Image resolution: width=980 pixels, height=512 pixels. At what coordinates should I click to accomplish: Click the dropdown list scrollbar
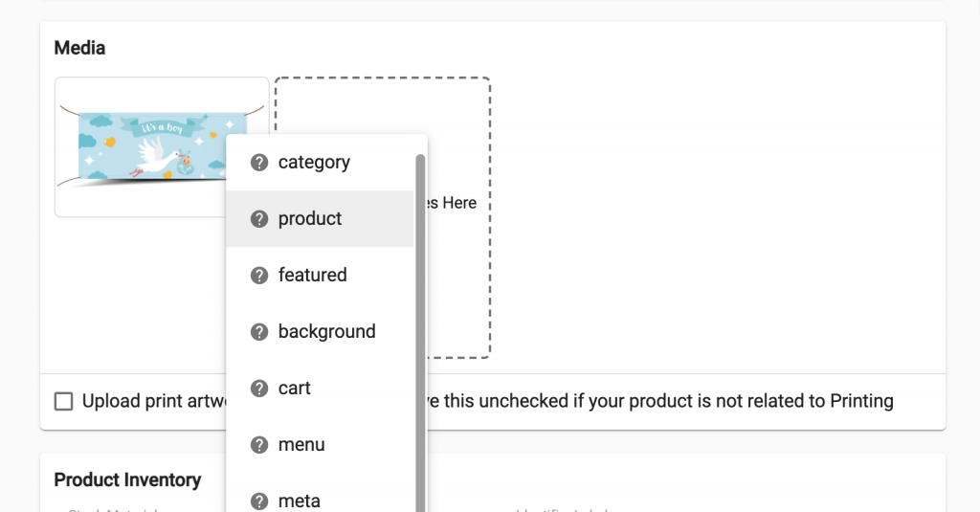[421, 333]
